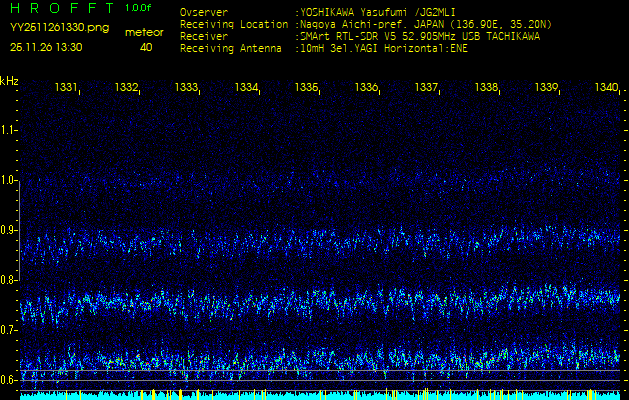Screen dimensions: 629x400
Task: Click the 1331 time marker
Action: point(66,88)
